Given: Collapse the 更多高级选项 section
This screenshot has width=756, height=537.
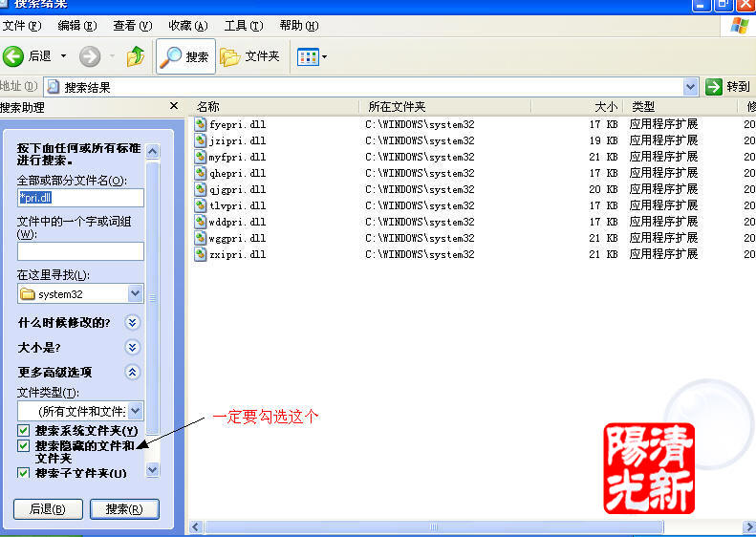Looking at the screenshot, I should point(132,372).
